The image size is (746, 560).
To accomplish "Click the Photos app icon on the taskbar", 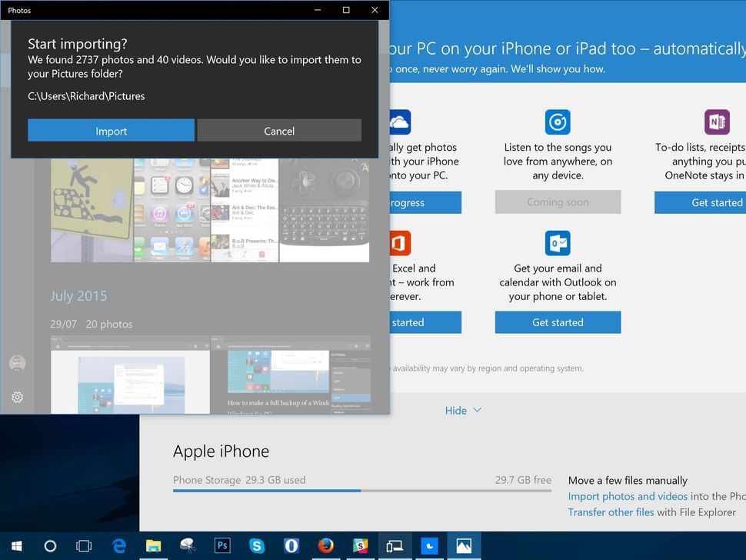I will tap(463, 545).
